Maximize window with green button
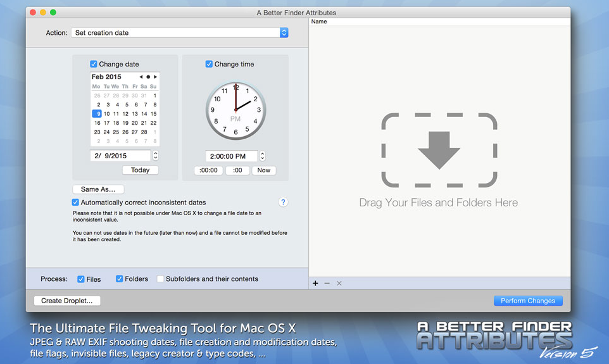 coord(53,13)
